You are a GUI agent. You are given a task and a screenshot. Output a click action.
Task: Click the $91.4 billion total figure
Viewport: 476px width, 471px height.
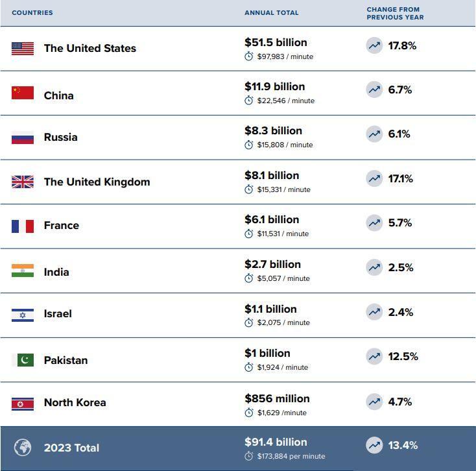[x=276, y=442]
